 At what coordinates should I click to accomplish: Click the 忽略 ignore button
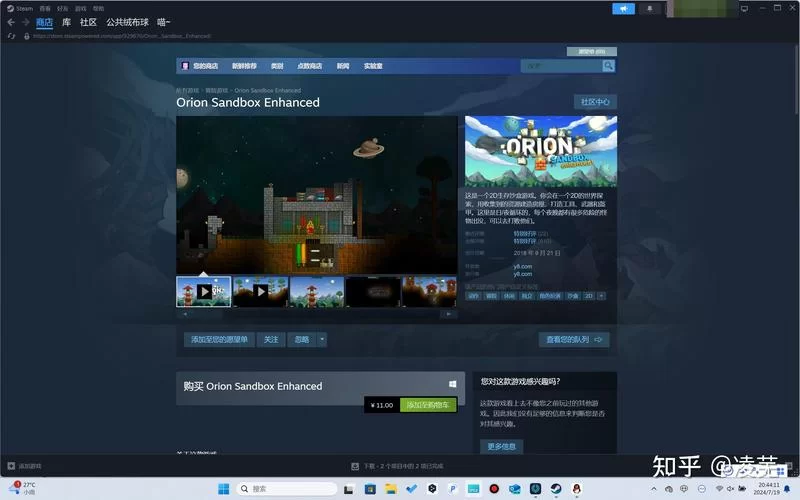pos(302,339)
